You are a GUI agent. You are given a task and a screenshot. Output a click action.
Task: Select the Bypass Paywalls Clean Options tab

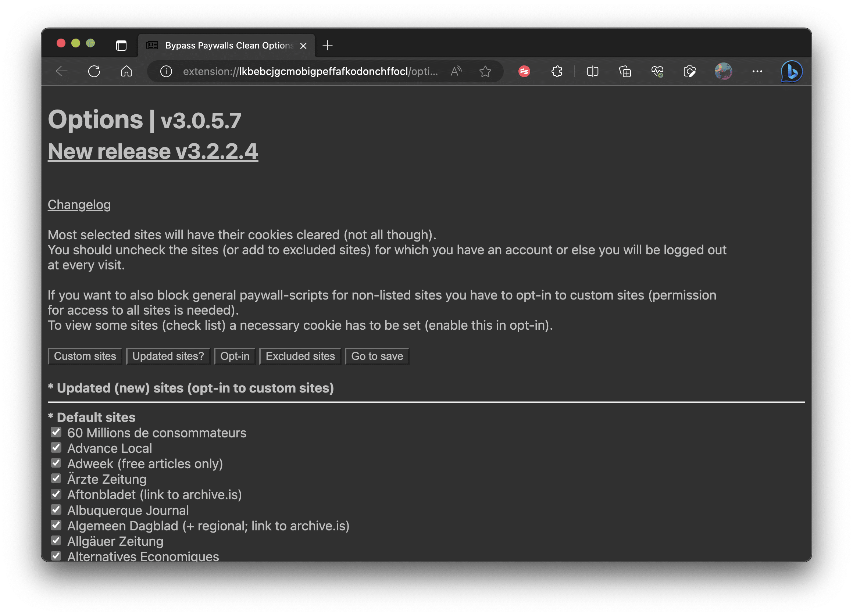[x=226, y=46]
